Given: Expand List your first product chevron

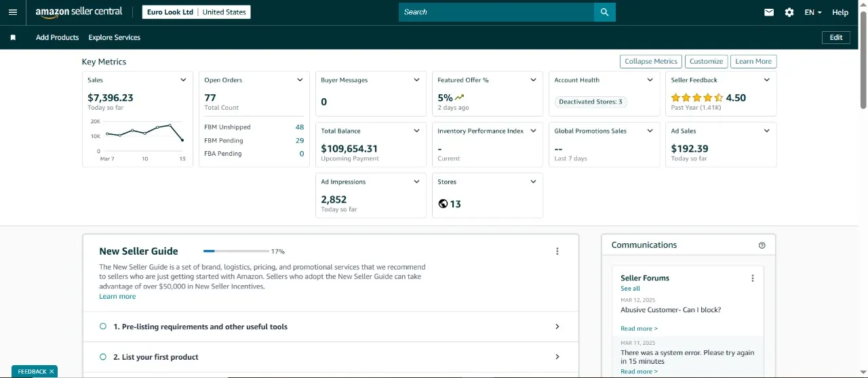Looking at the screenshot, I should (557, 357).
